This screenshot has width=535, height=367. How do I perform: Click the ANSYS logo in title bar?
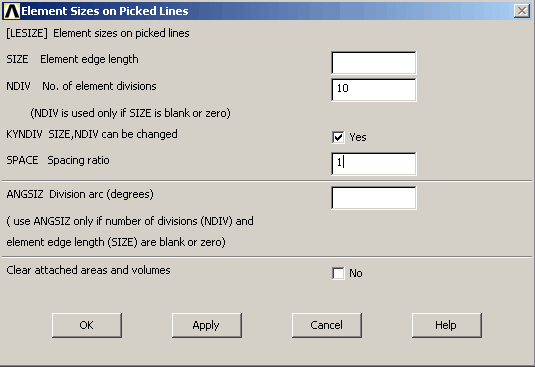point(12,11)
